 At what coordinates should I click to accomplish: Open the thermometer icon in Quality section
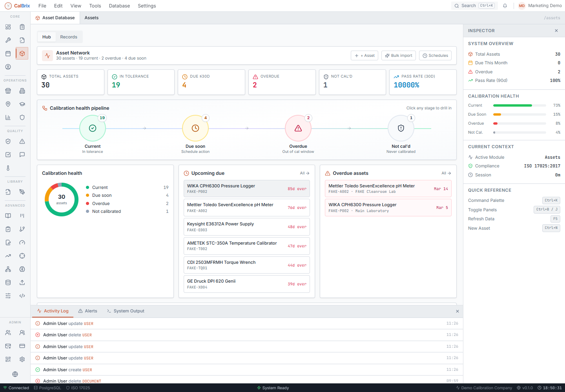8,168
